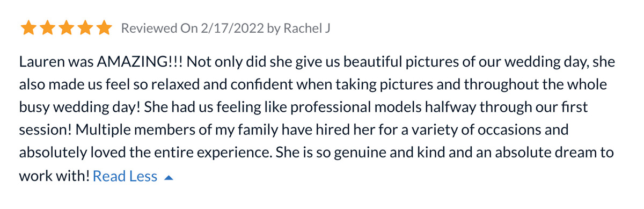Click the words 'work with!' before Read Less
644x209 pixels.
54,176
